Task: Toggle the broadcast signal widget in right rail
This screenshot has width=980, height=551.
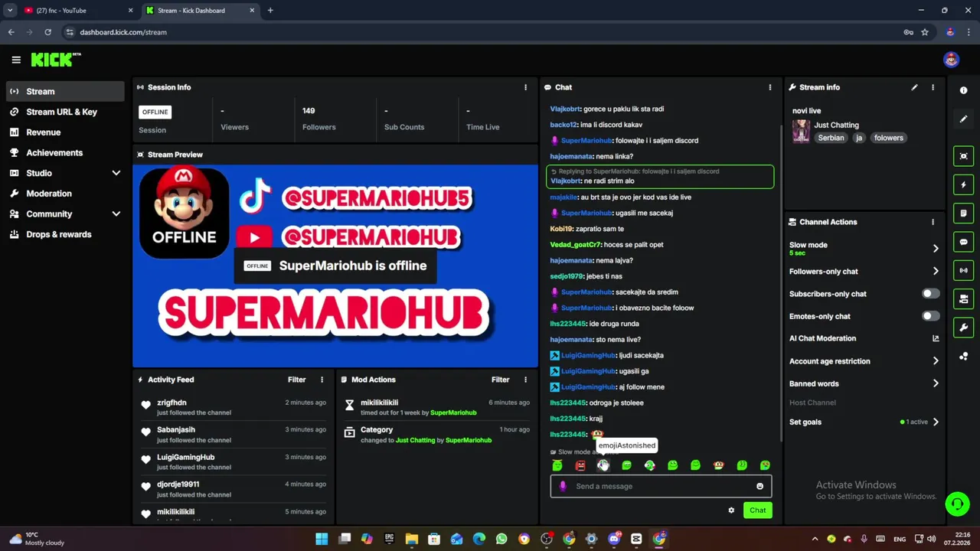Action: point(964,270)
